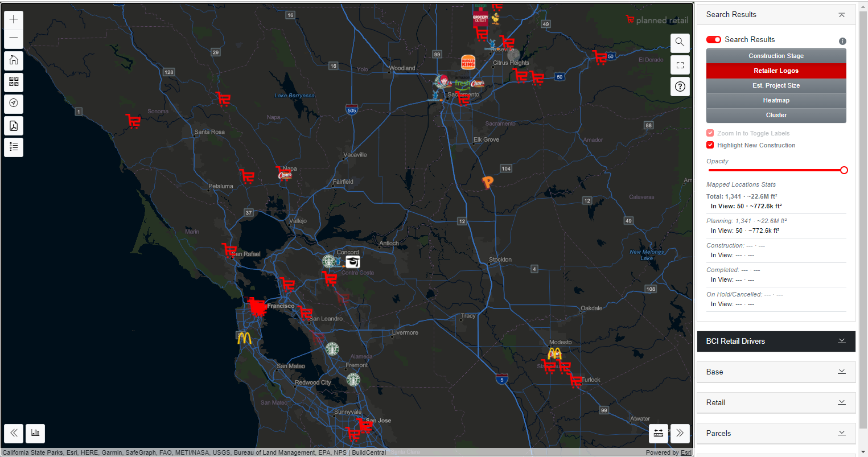Click the graduation cap marker near Concord
The image size is (868, 457).
pos(353,262)
